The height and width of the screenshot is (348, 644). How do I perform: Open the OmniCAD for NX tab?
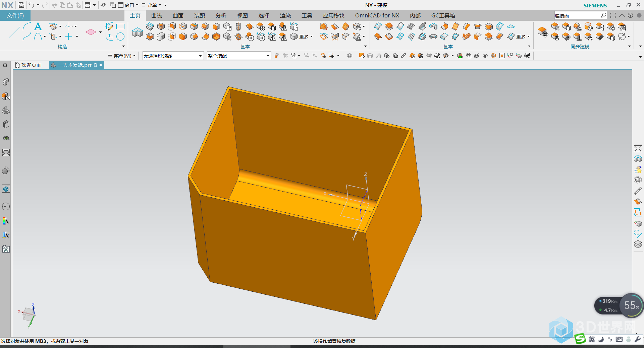[x=377, y=15]
